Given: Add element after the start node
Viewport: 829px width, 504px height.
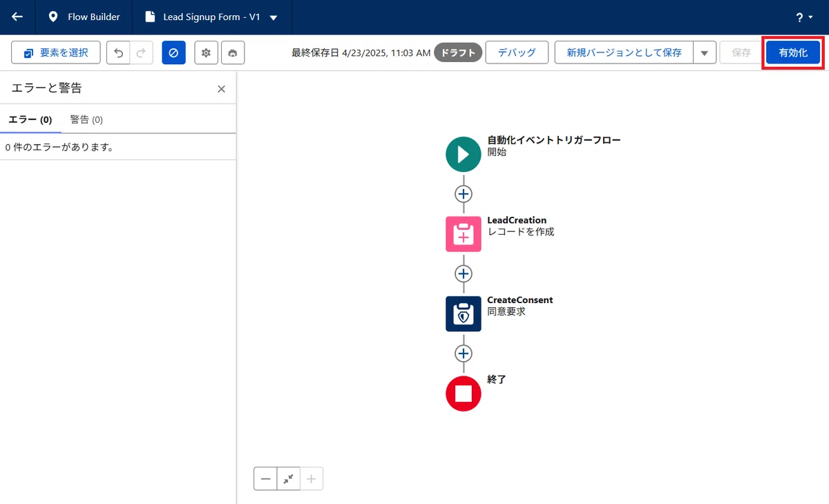Looking at the screenshot, I should (464, 194).
